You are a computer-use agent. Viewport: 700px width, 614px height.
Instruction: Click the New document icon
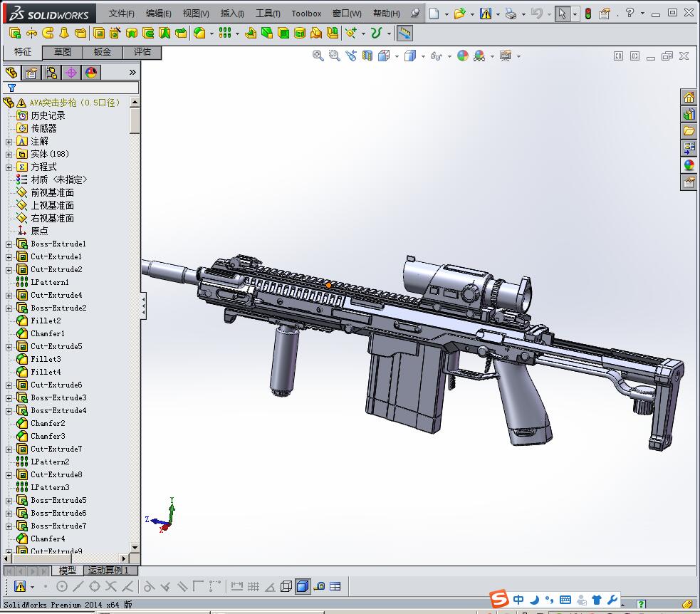point(434,14)
